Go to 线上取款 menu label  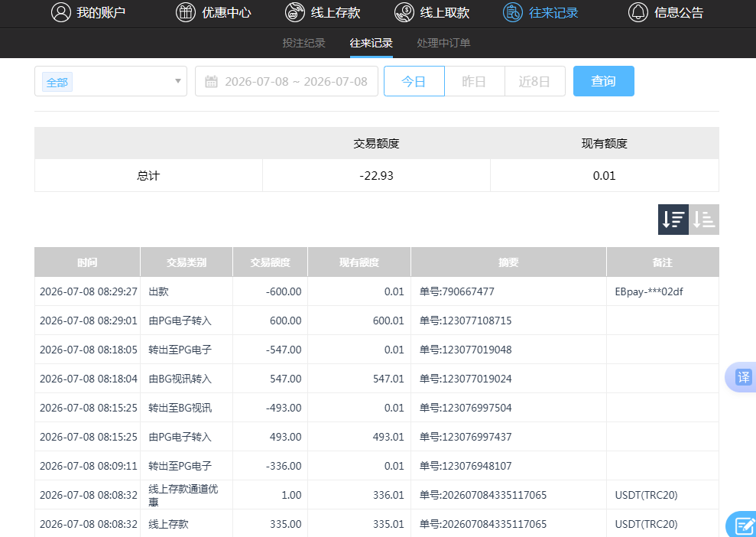tap(445, 12)
